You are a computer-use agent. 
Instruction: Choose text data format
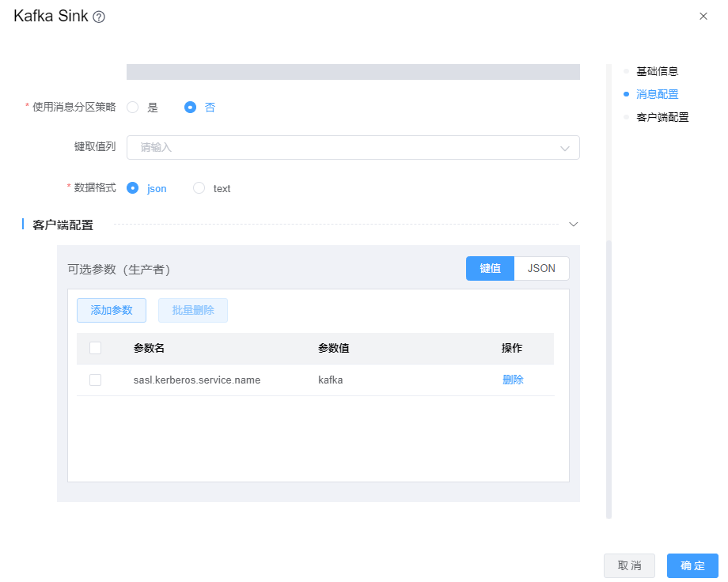tap(199, 188)
